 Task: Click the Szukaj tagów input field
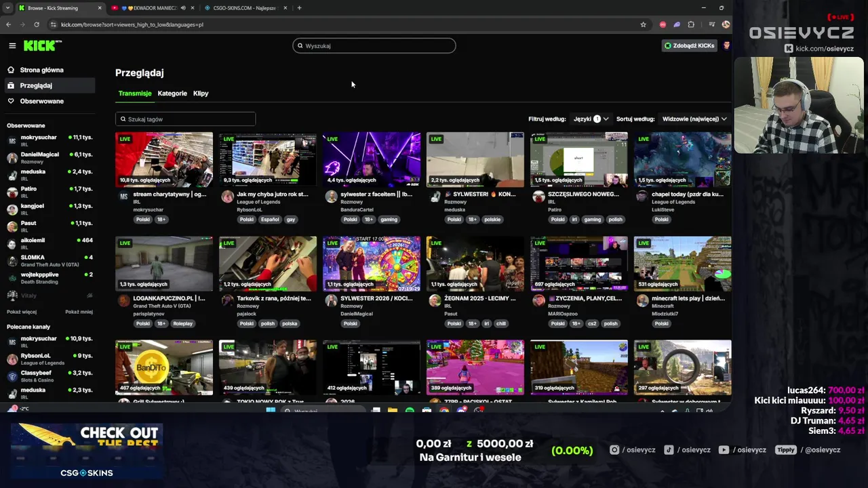click(185, 119)
